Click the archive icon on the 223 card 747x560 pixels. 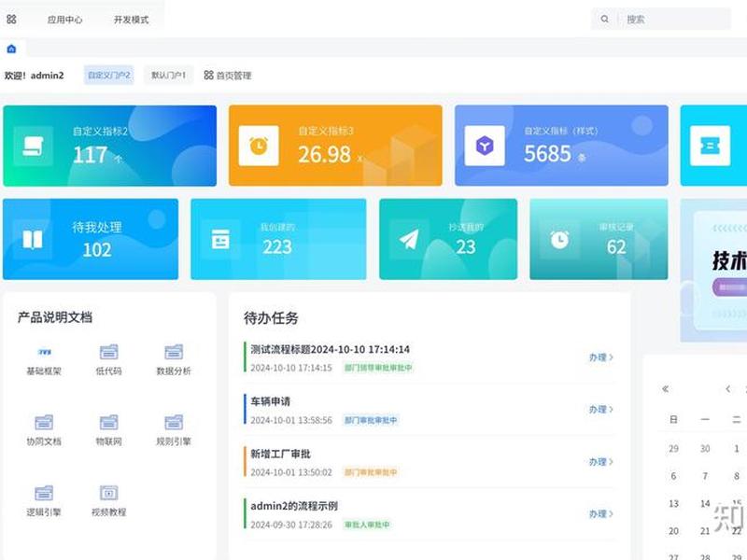click(x=220, y=240)
